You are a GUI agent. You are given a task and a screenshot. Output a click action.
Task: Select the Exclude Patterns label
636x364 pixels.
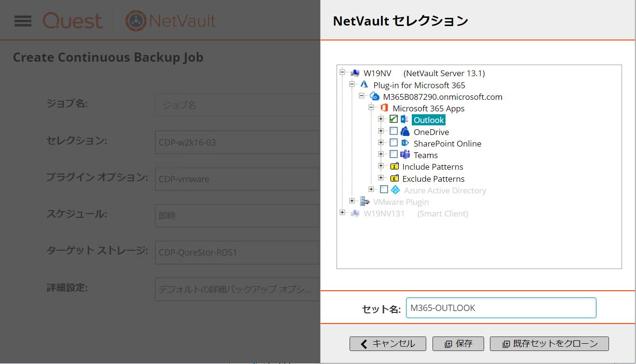click(x=433, y=178)
